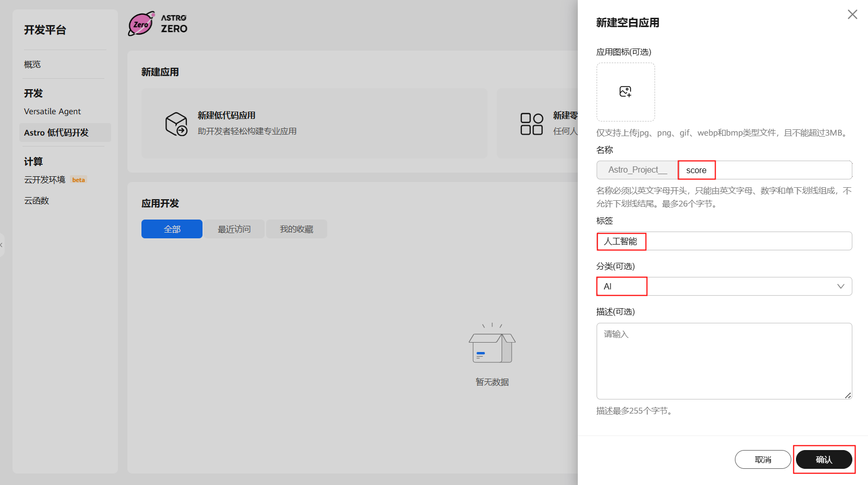
Task: Click the 应用开发 section heading
Action: [160, 203]
